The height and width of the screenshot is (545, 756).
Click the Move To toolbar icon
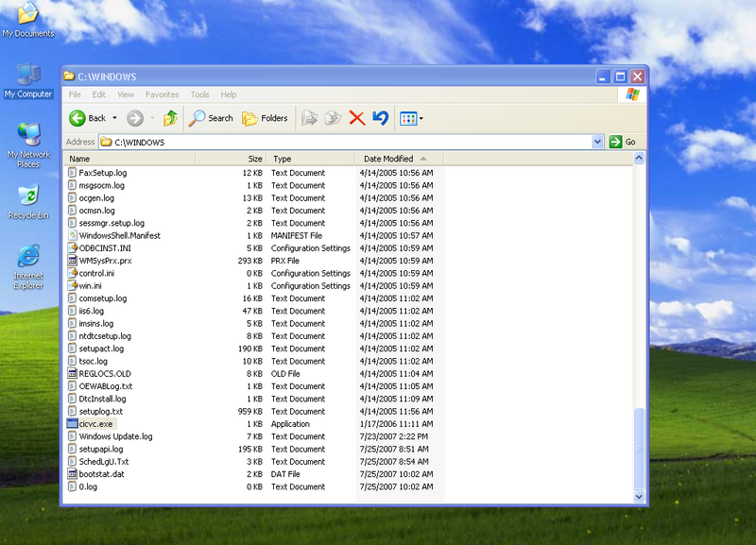[x=309, y=118]
